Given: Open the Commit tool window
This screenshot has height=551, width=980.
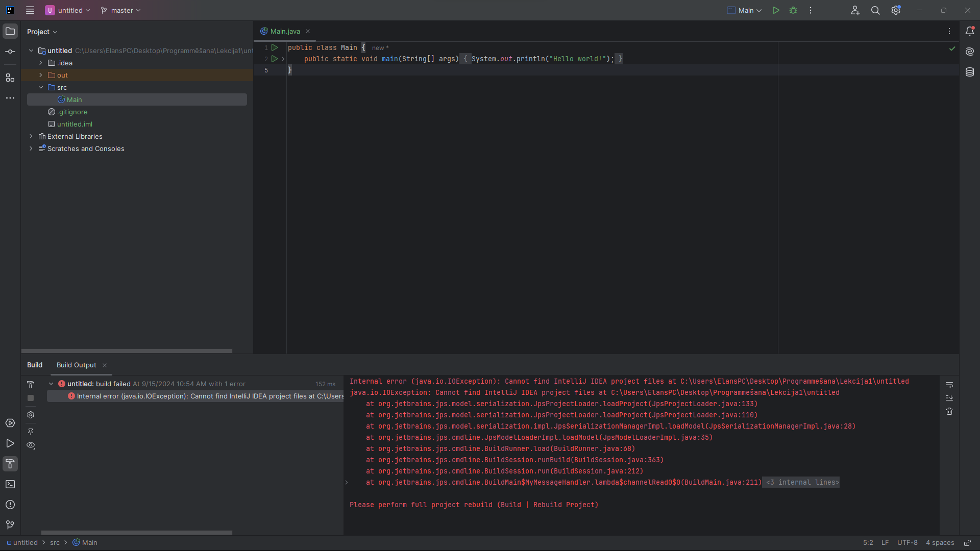Looking at the screenshot, I should pos(10,51).
